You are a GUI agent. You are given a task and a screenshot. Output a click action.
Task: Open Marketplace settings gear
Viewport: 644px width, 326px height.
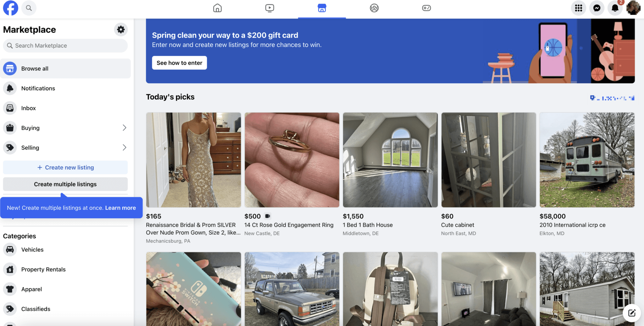(x=121, y=29)
